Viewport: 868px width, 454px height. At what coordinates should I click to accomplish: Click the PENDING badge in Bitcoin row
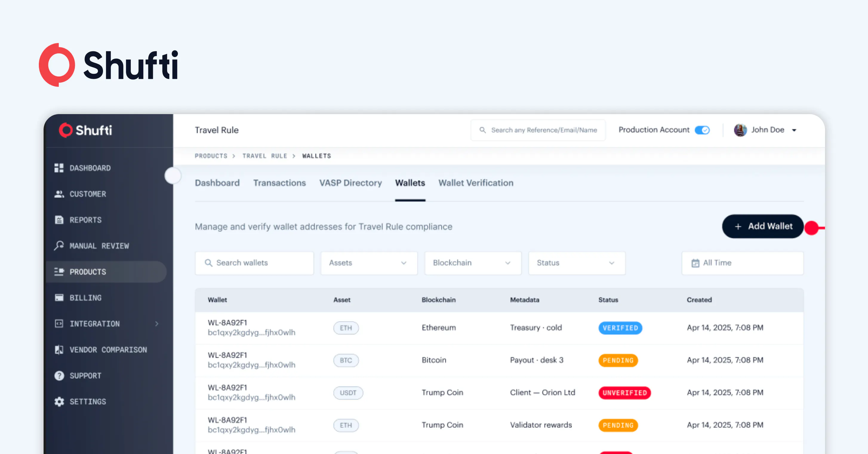point(618,360)
